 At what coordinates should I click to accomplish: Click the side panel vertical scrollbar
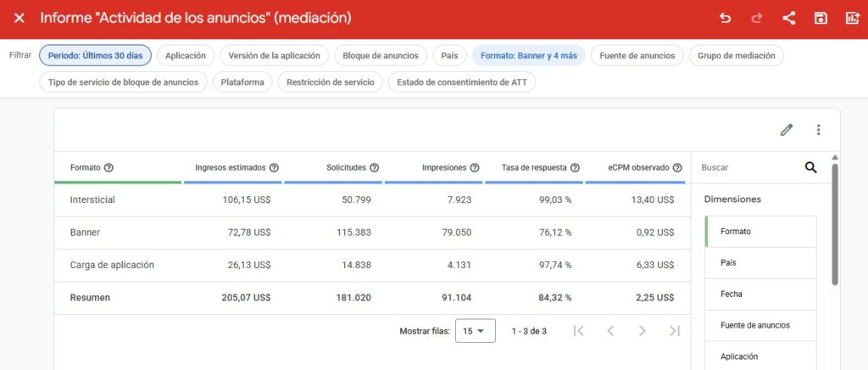[x=835, y=224]
